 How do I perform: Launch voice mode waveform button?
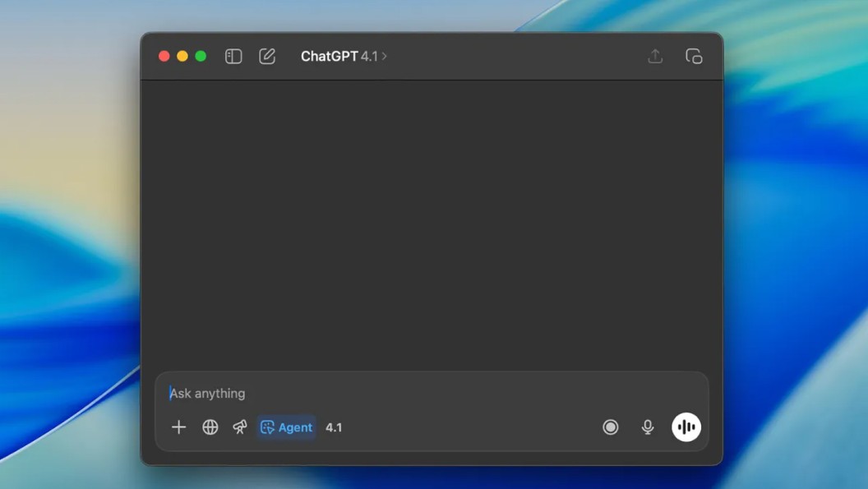tap(686, 427)
